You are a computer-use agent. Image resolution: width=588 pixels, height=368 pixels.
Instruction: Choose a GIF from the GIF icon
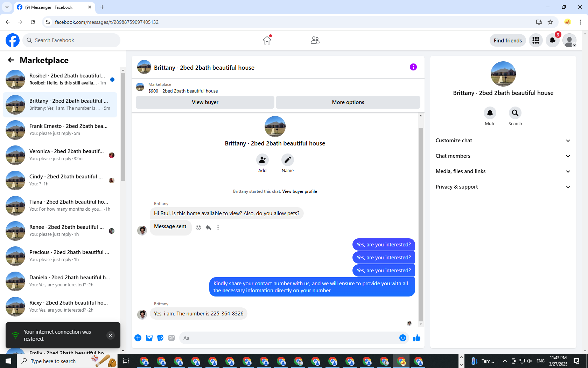click(x=171, y=338)
